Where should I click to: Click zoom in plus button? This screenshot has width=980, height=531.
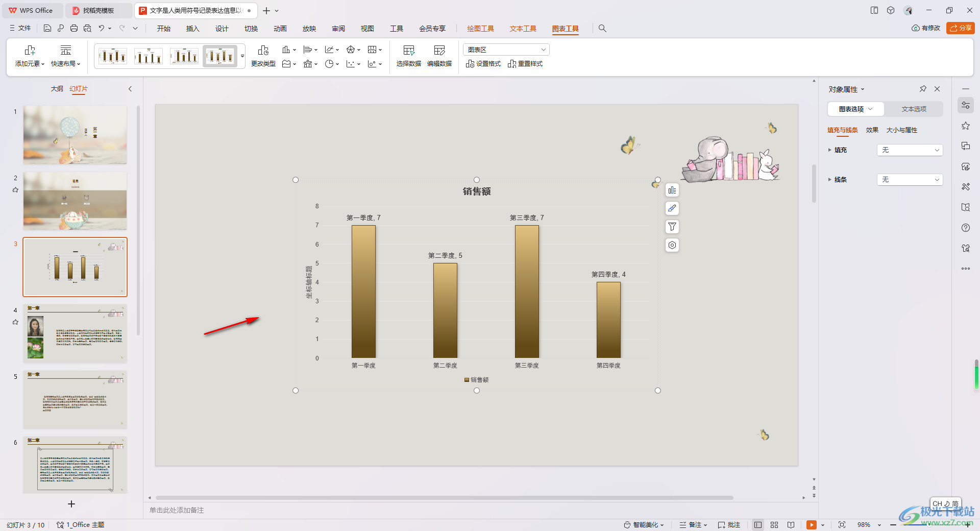point(967,525)
